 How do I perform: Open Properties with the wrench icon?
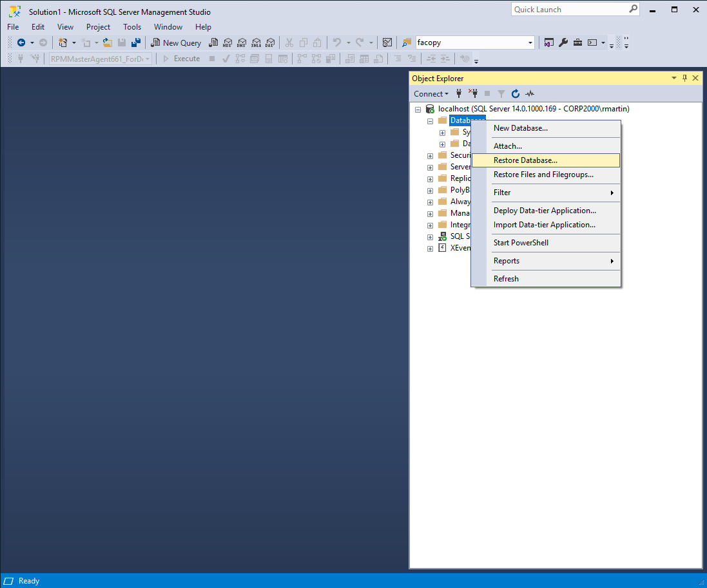point(563,43)
